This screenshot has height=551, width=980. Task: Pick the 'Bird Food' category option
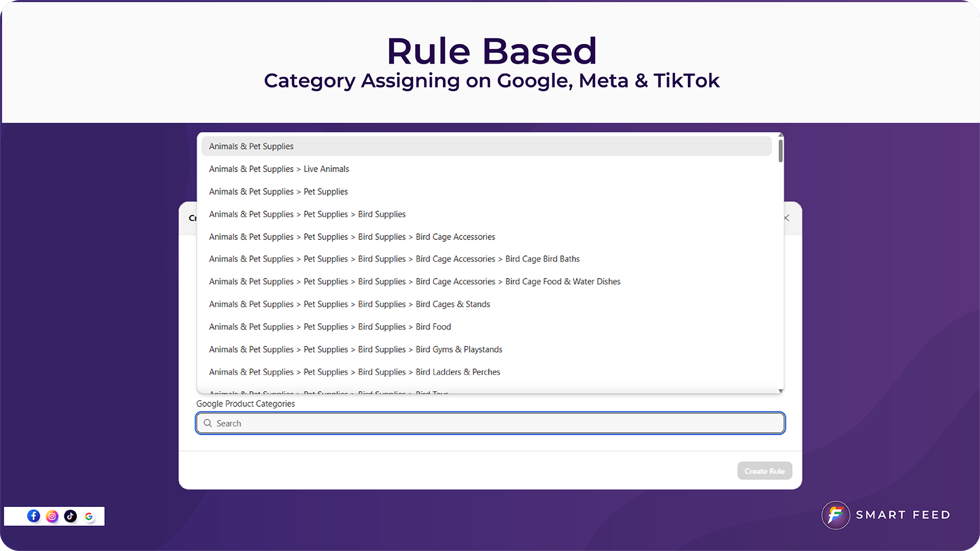point(486,327)
